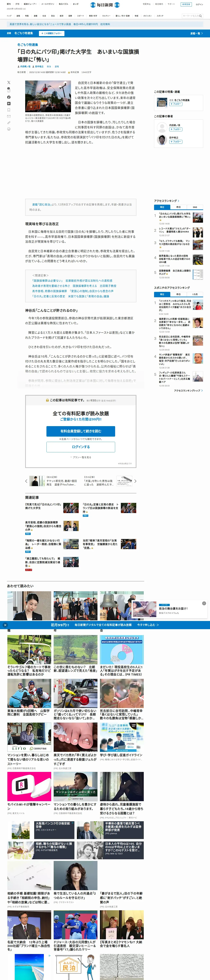The width and height of the screenshot is (210, 980).
Task: Click 有料会員登録して続きを読む button
Action: click(81, 431)
